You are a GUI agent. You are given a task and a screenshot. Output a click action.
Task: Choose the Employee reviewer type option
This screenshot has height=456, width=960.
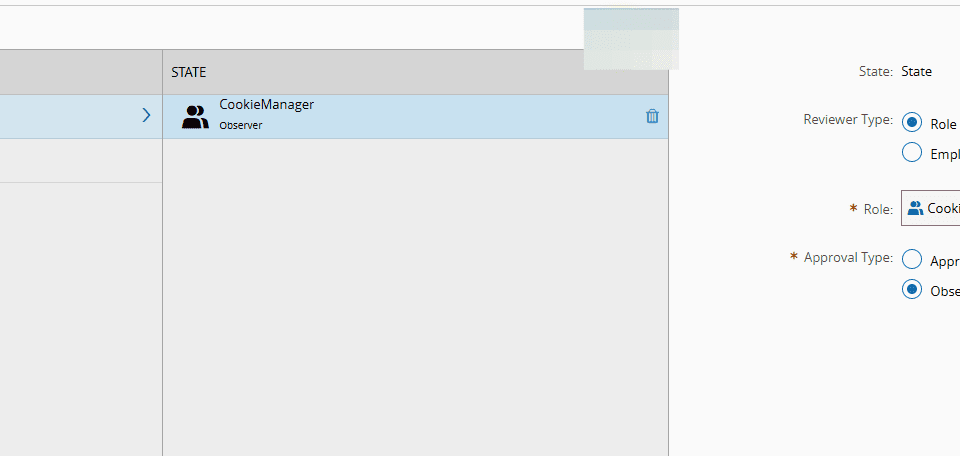coord(912,153)
